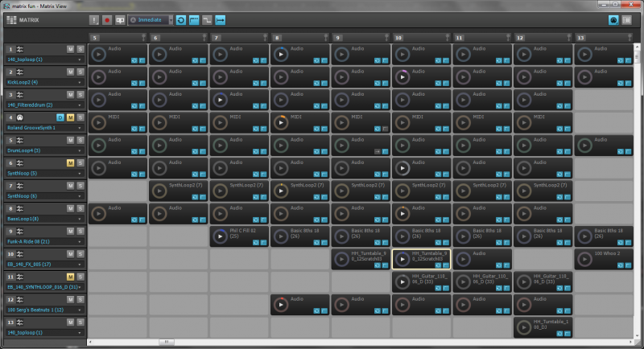644x349 pixels.
Task: Mute row 1 140_toploop track
Action: click(x=70, y=50)
